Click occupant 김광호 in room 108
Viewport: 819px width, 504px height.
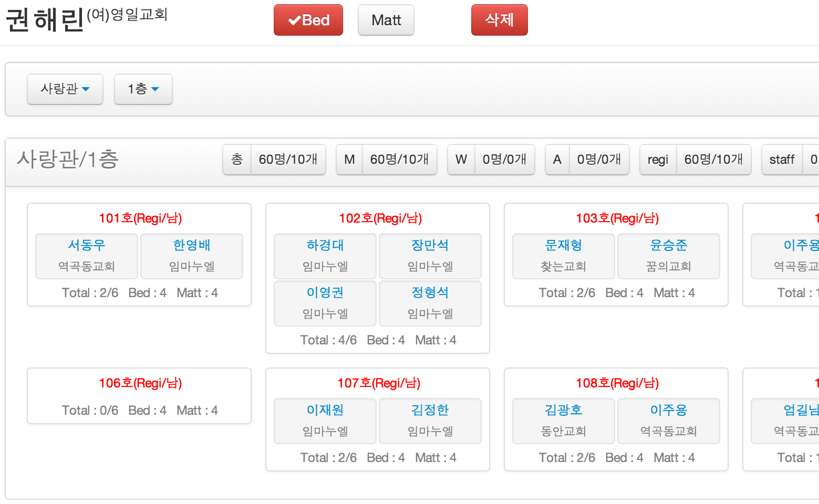click(564, 410)
